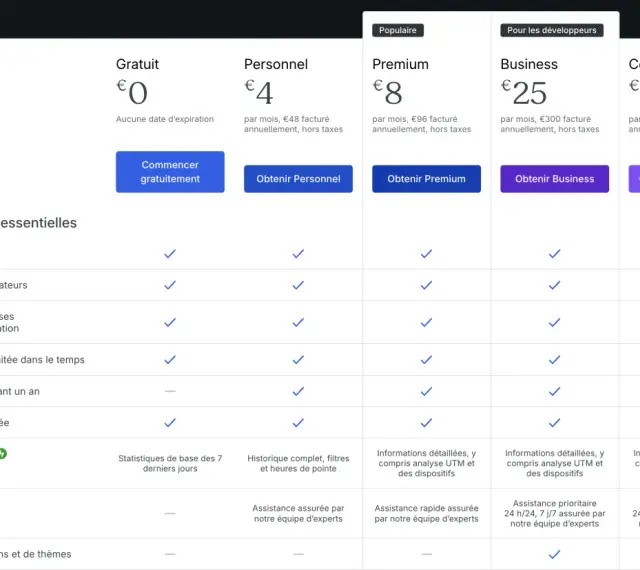Click Premium's 'Informations détaillées' stats cell
The width and height of the screenshot is (640, 570).
(x=426, y=463)
